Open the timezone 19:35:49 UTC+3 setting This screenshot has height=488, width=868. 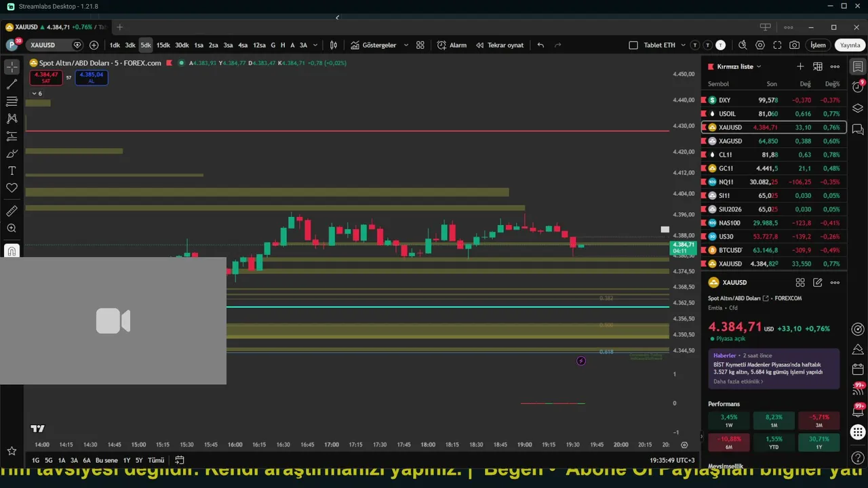point(672,460)
